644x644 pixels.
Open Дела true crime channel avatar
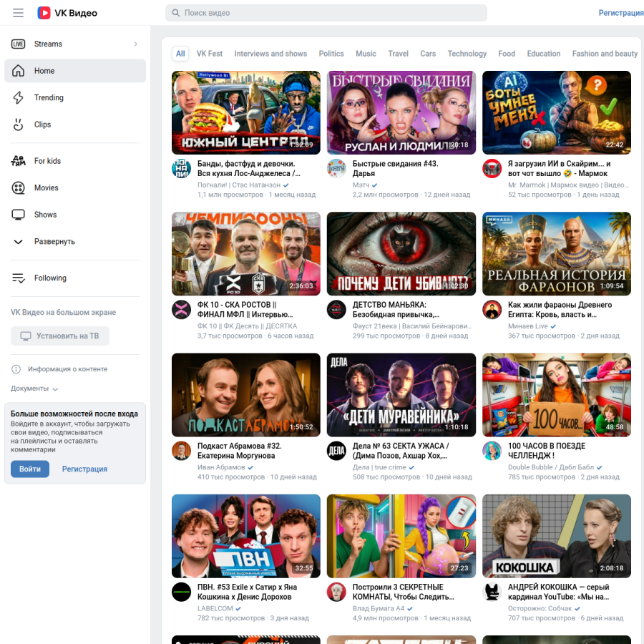tap(336, 451)
